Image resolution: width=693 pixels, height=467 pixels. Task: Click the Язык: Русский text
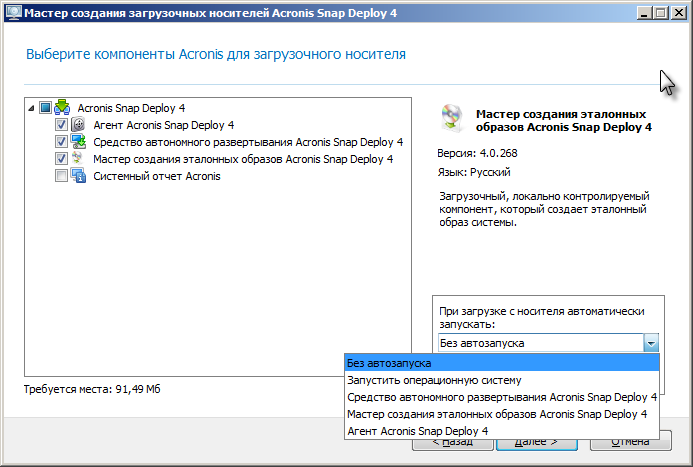[474, 172]
